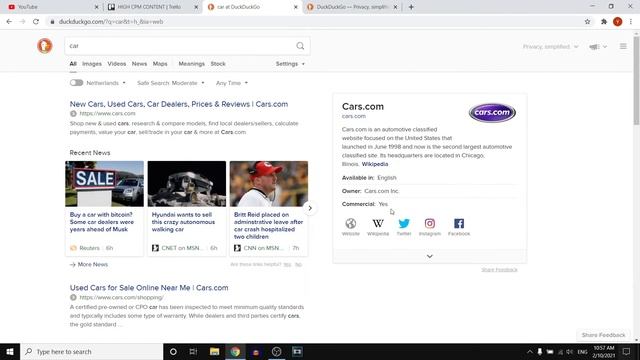The width and height of the screenshot is (640, 360).
Task: Open notification center icon
Action: [x=627, y=351]
